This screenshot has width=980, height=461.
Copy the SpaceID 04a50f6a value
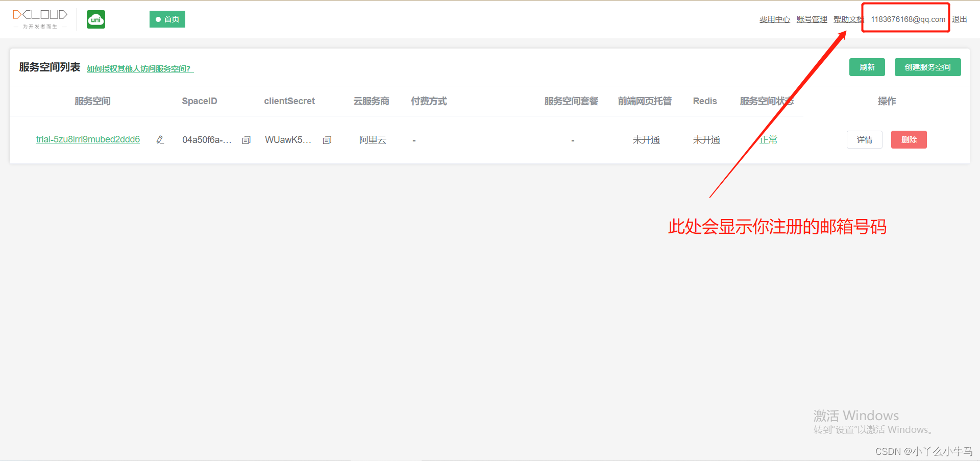point(246,140)
